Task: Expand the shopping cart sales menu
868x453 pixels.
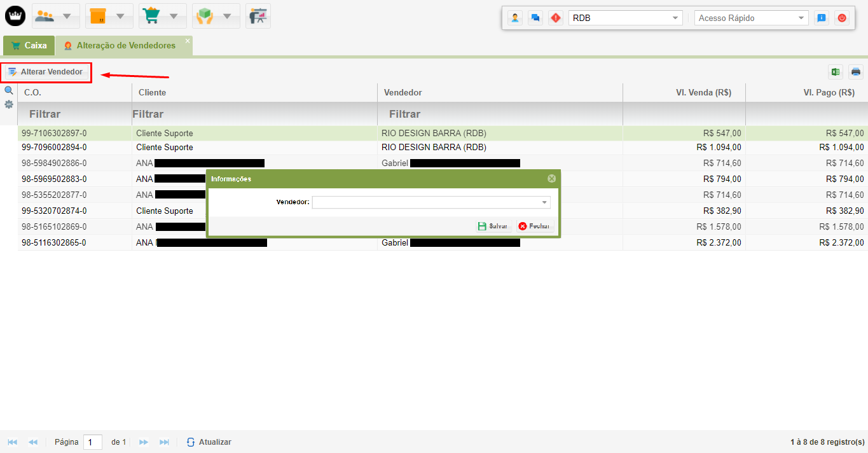Action: click(x=162, y=16)
